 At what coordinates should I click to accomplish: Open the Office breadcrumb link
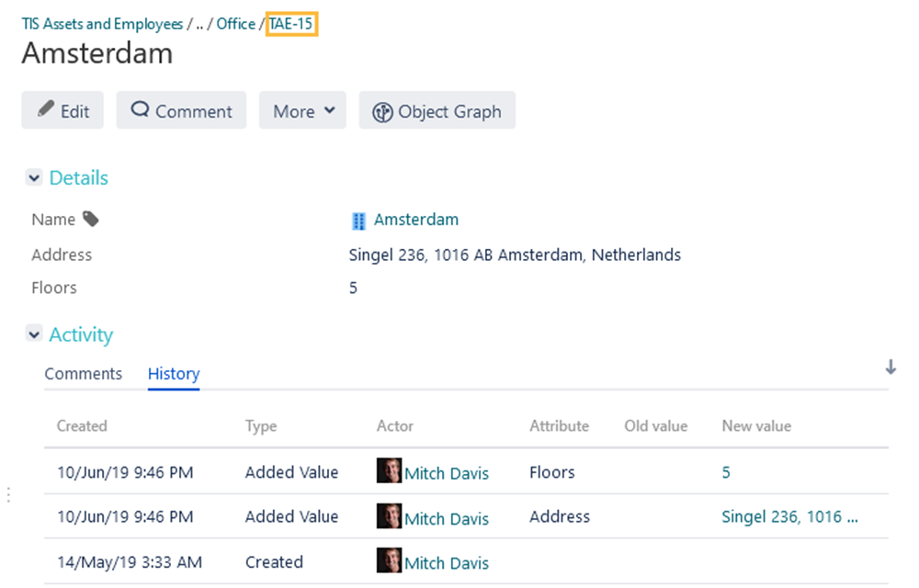pos(235,24)
